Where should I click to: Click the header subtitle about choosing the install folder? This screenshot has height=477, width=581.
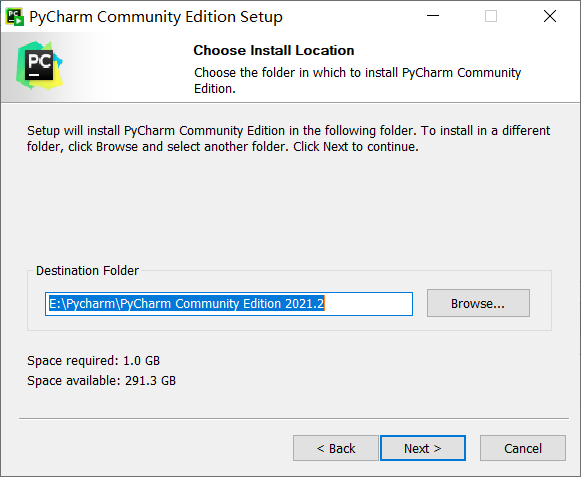pos(358,80)
